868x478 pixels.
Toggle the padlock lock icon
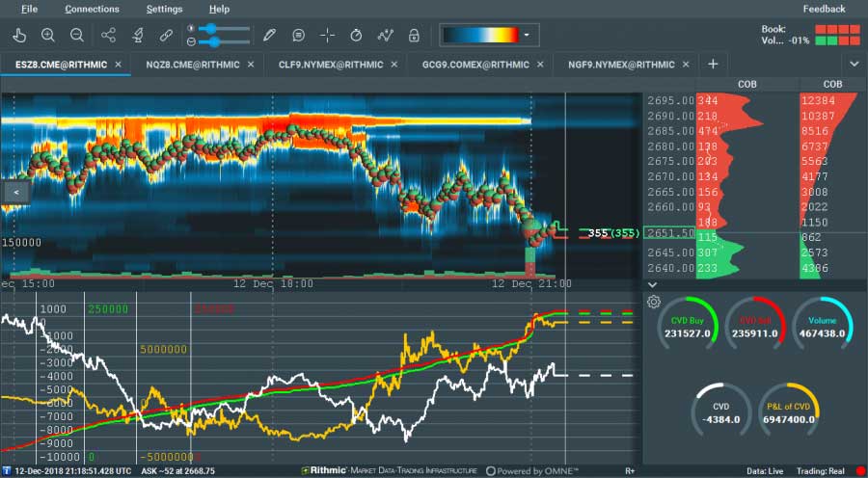coord(414,36)
